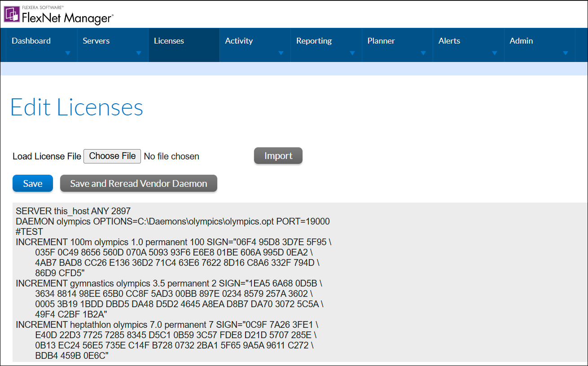The image size is (588, 366).
Task: Expand the Alerts dropdown arrow
Action: pyautogui.click(x=495, y=53)
